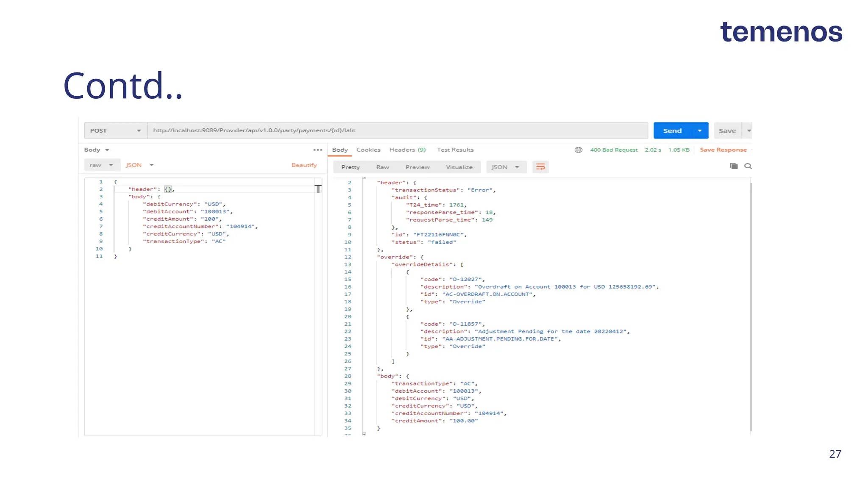Click the request URL input field
This screenshot has width=868, height=488.
click(397, 130)
